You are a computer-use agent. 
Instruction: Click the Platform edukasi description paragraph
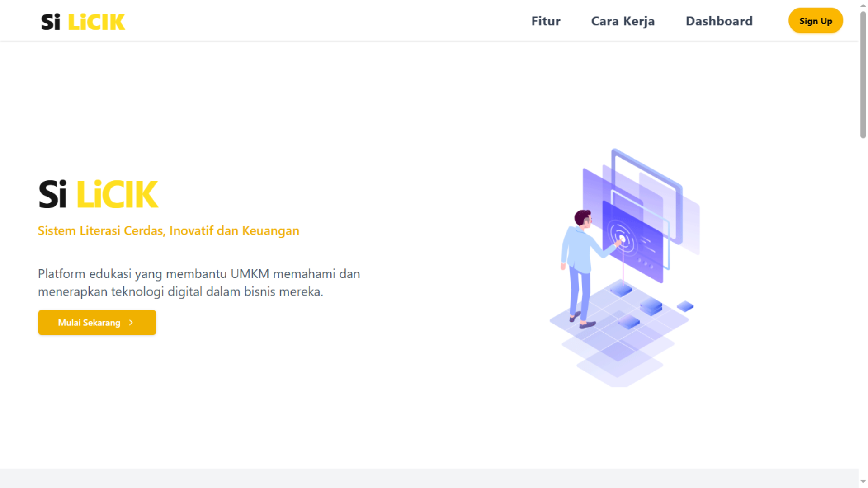coord(199,282)
